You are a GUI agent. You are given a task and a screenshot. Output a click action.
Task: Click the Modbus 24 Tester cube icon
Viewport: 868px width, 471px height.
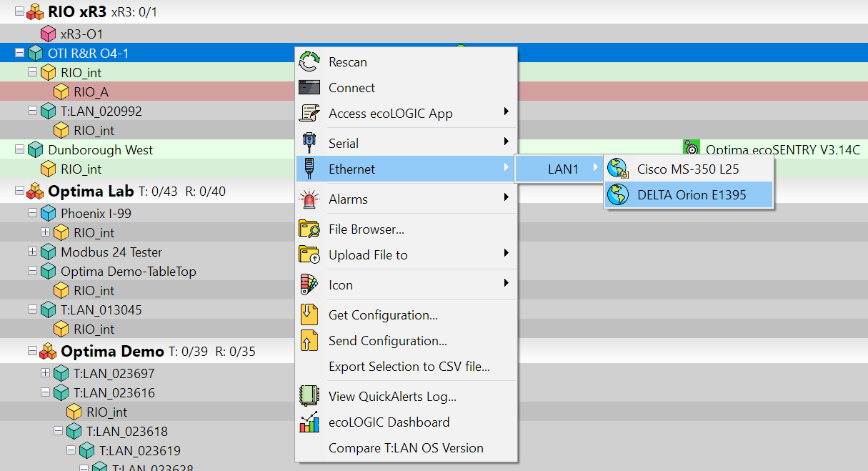pyautogui.click(x=48, y=252)
